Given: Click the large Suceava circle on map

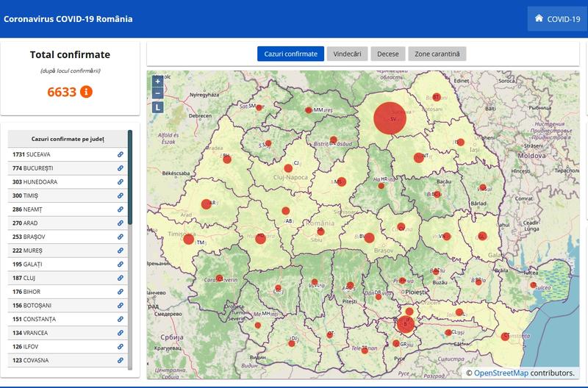Looking at the screenshot, I should pyautogui.click(x=390, y=118).
